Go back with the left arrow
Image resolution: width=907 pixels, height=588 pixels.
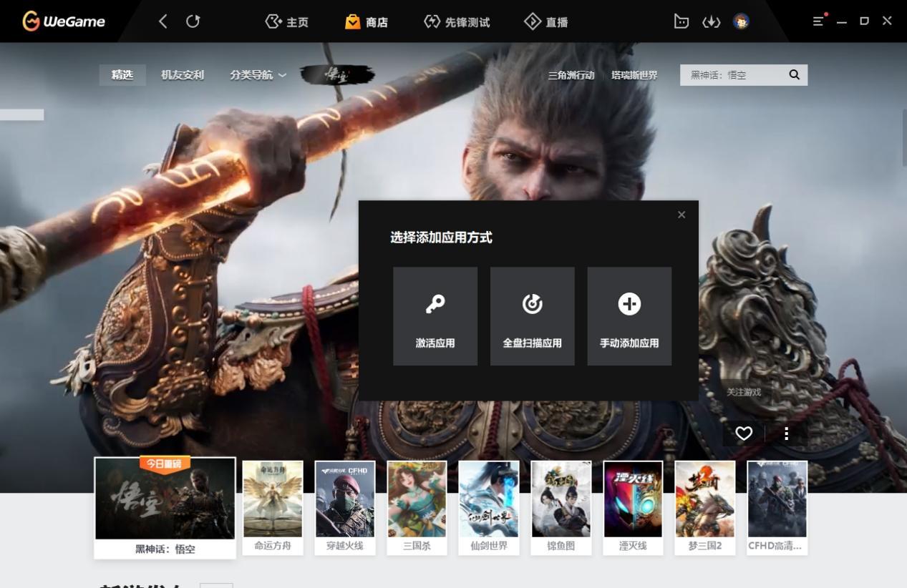coord(163,21)
